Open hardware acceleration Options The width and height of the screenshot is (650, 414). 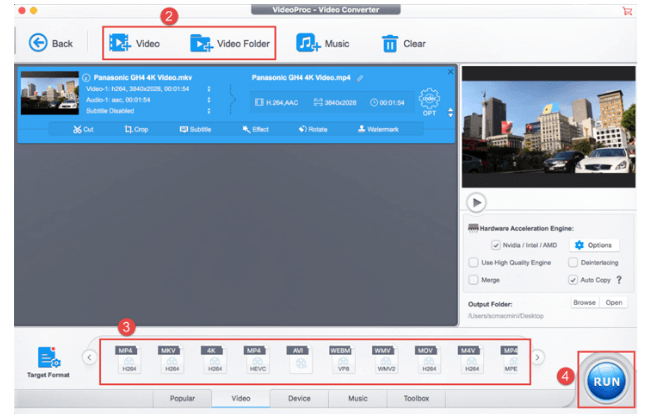coord(594,245)
